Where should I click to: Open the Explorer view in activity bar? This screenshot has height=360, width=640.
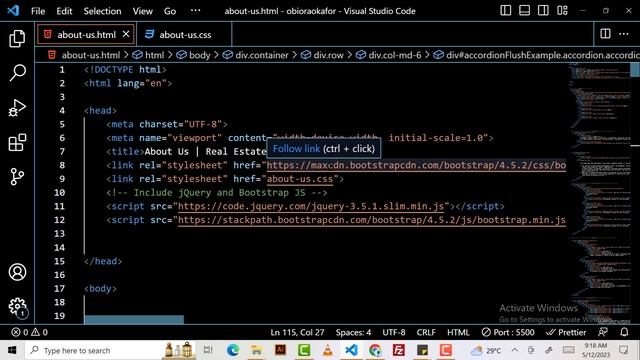pos(17,38)
